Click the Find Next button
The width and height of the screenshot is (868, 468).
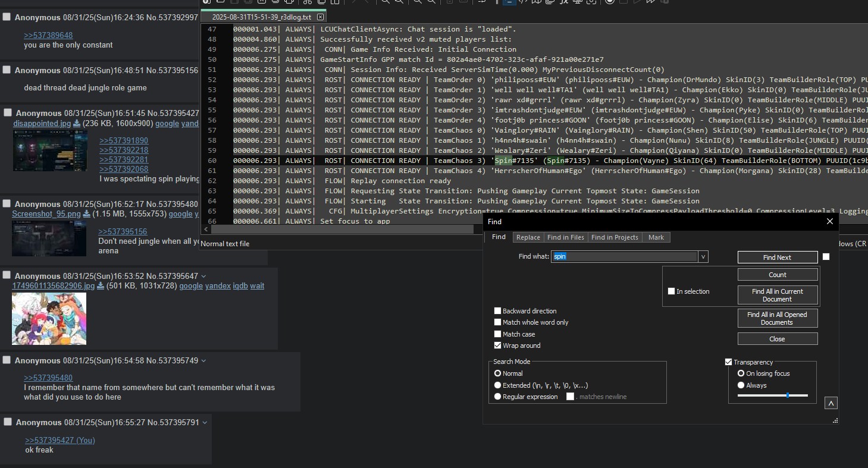click(778, 257)
